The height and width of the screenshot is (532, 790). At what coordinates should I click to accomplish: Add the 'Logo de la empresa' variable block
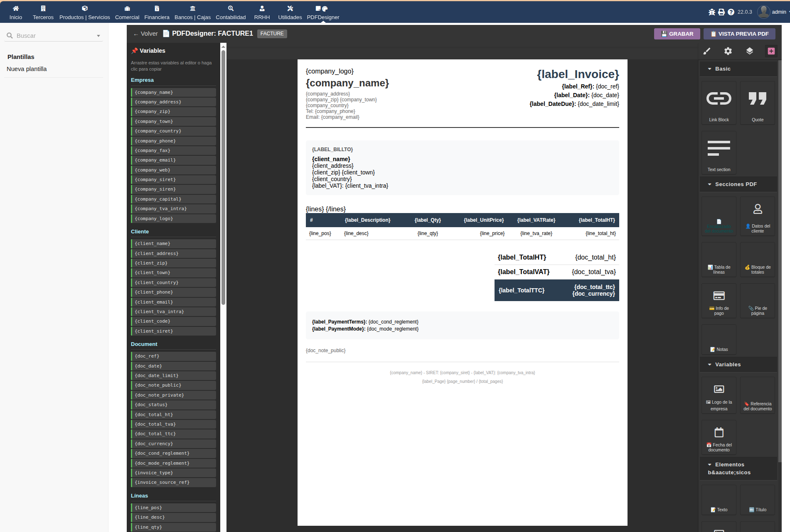[x=719, y=395]
